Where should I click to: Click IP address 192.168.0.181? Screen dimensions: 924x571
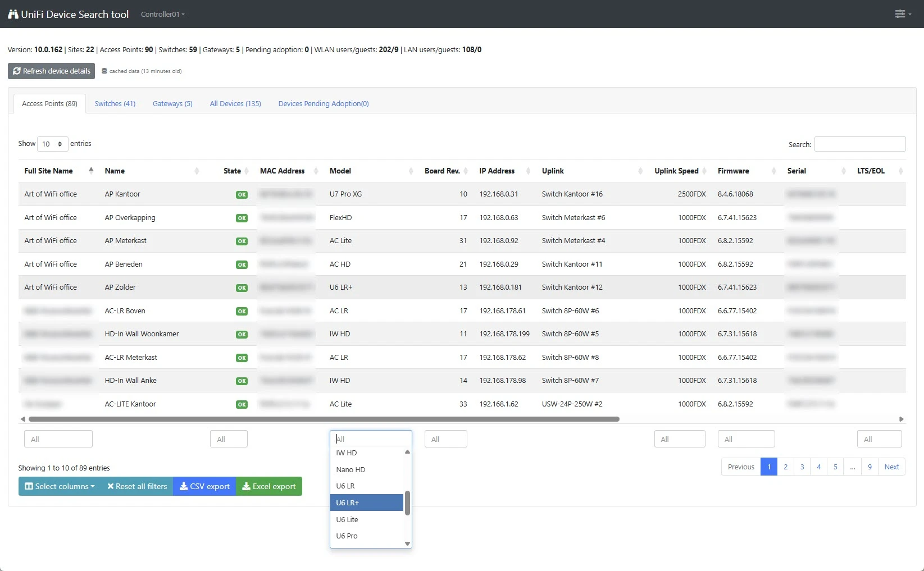tap(500, 287)
